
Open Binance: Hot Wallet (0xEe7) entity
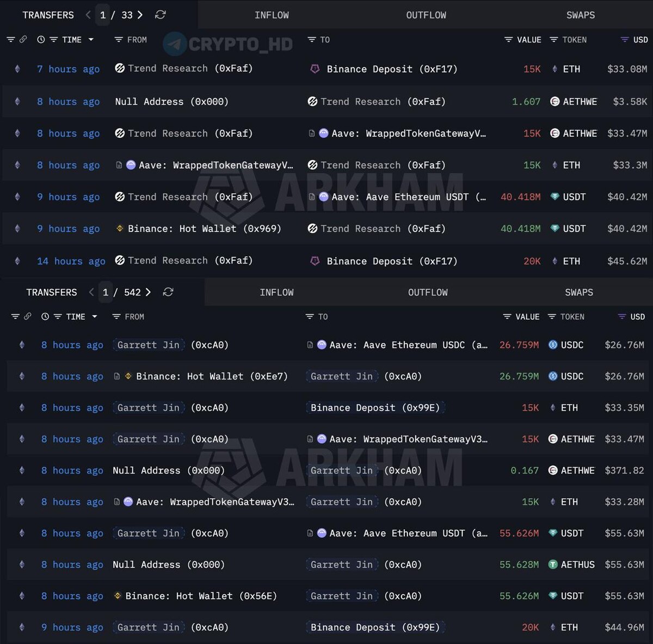[212, 376]
